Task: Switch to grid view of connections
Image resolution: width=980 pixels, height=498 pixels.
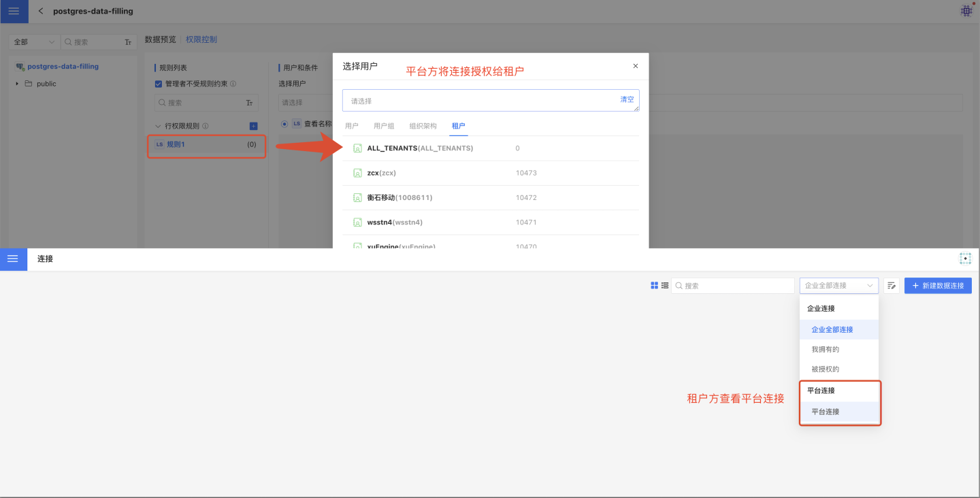Action: pos(655,286)
